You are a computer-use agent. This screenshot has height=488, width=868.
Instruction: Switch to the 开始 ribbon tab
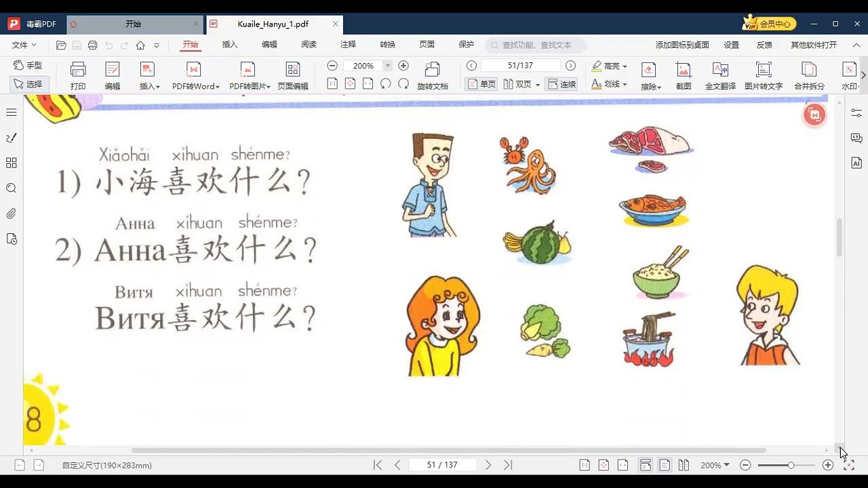(190, 45)
